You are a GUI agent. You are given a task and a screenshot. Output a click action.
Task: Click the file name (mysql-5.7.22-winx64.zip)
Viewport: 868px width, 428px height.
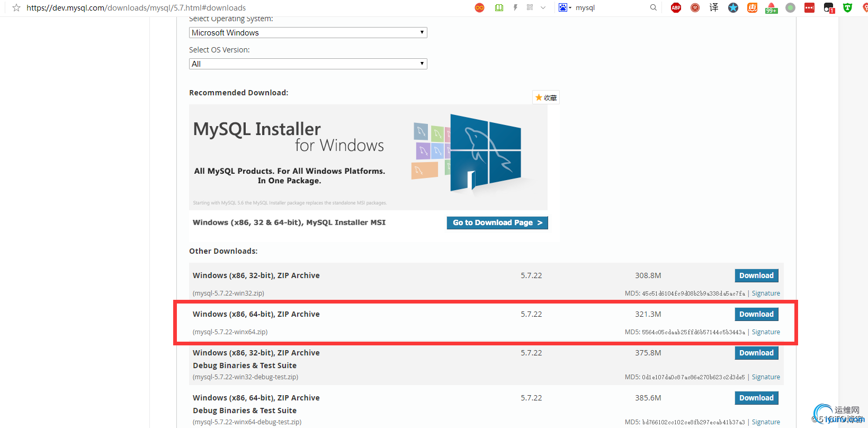[x=230, y=332]
